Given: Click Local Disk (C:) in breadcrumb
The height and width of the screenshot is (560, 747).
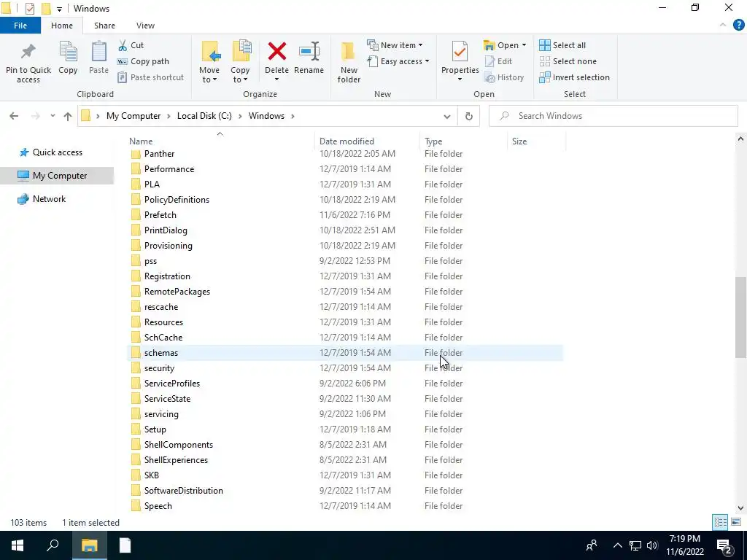Looking at the screenshot, I should (204, 116).
